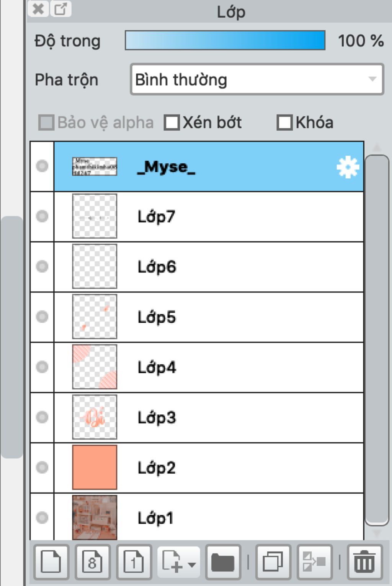The width and height of the screenshot is (392, 586).
Task: Duplicate the selected layer
Action: pos(273,562)
